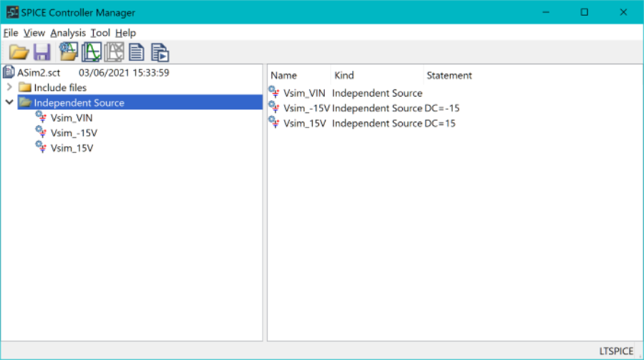
Task: Select Vsim_15V name in the list
Action: coord(305,123)
